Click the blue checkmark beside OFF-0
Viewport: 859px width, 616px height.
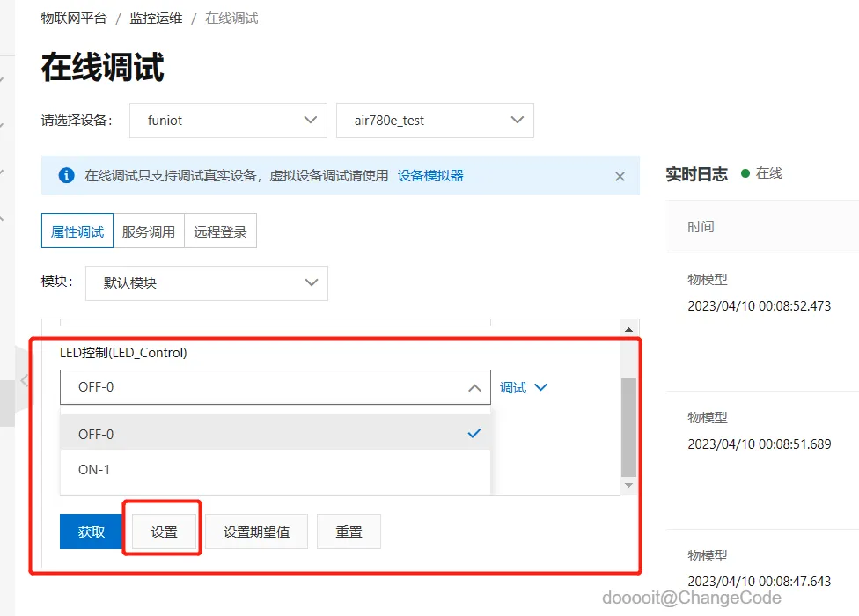[x=474, y=433]
